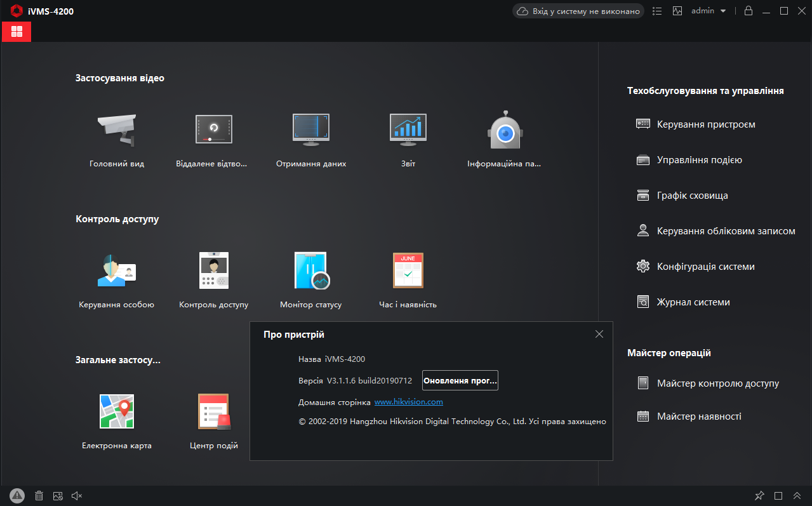Viewport: 812px width, 506px height.
Task: Close the Про пристрій dialog
Action: coord(599,334)
